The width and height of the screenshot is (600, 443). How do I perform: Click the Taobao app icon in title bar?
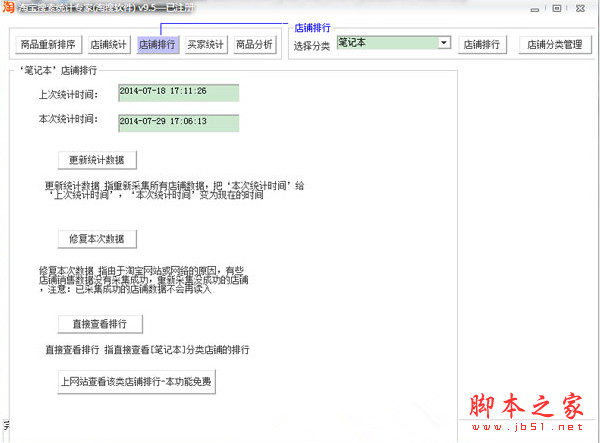pyautogui.click(x=8, y=7)
